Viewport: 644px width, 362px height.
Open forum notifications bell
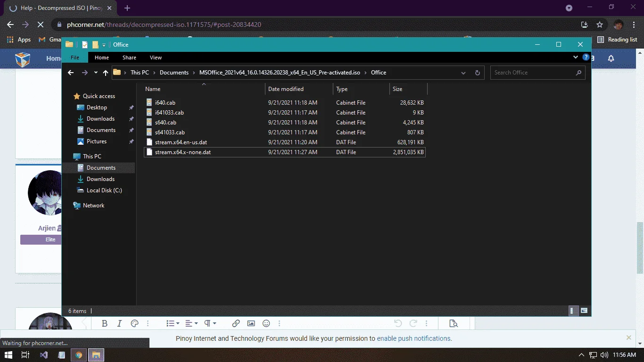[611, 58]
